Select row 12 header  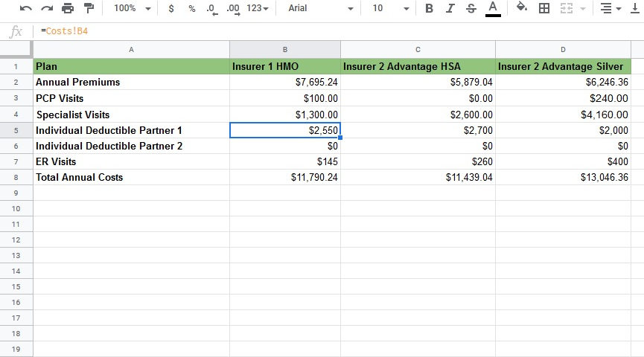16,239
